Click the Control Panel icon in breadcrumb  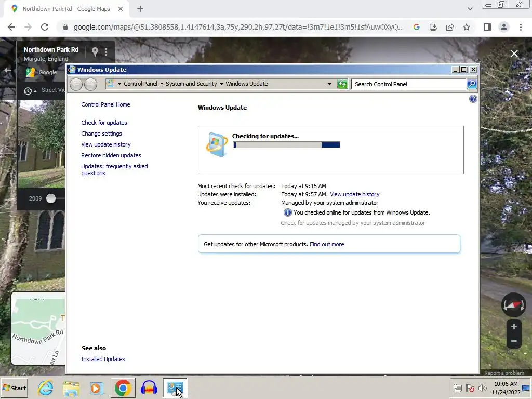111,84
